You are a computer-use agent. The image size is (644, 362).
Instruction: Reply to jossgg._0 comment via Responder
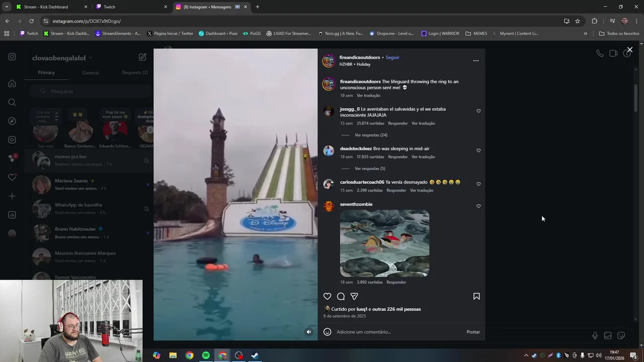tap(397, 123)
